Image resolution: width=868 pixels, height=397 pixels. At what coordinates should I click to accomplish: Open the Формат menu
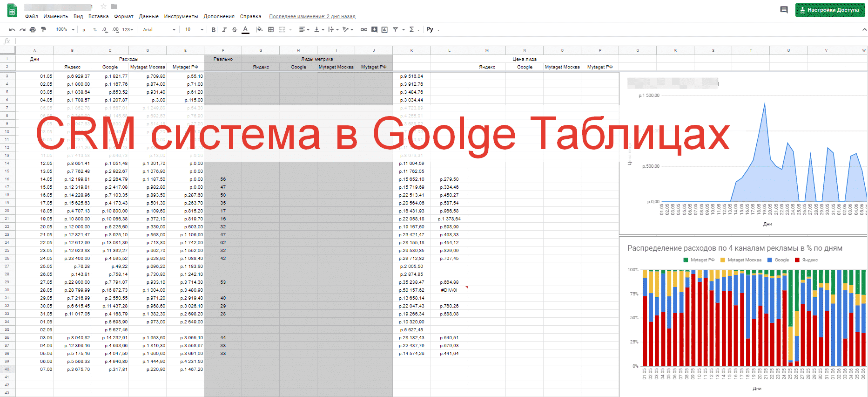pos(124,16)
